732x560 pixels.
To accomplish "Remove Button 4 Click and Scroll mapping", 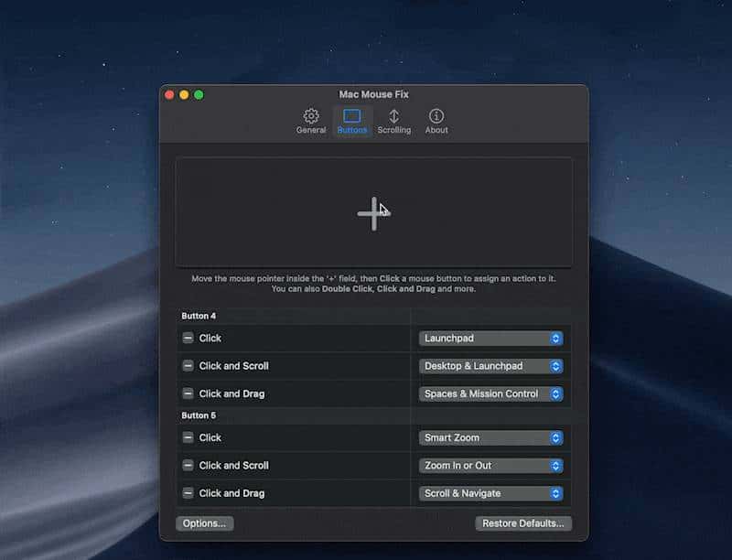I will point(188,366).
